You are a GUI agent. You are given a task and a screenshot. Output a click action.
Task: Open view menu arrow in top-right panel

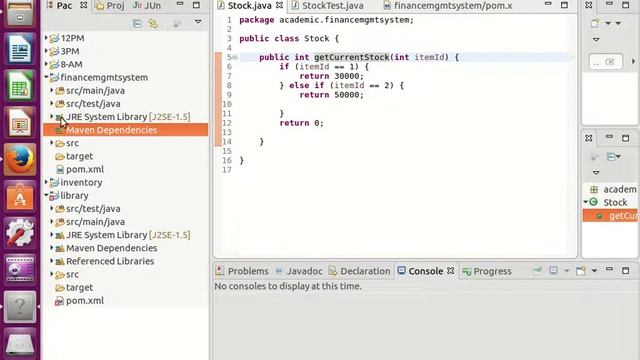[596, 40]
